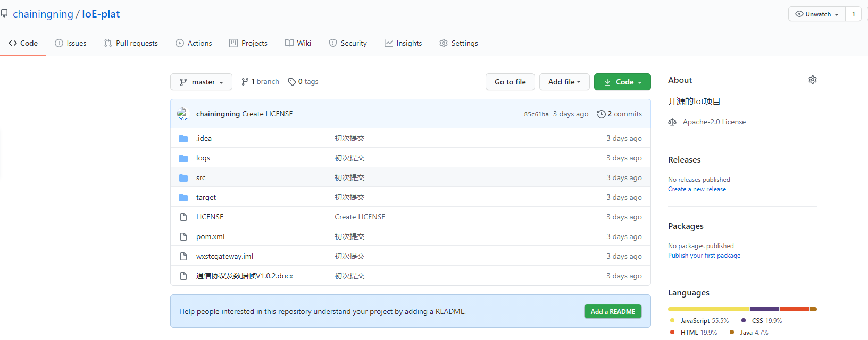Open the src folder
Viewport: 868px width, 340px height.
tap(201, 177)
